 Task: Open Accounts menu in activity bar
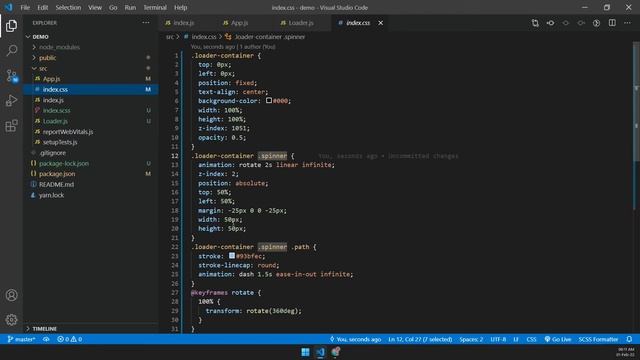tap(11, 295)
